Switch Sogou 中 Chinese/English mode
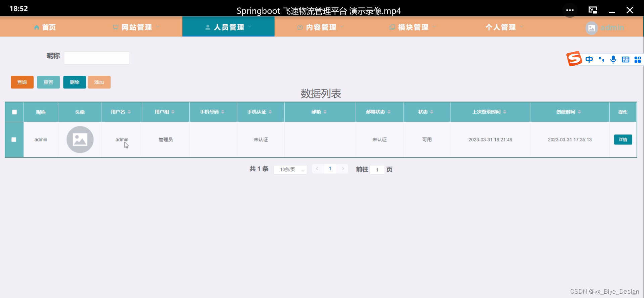The image size is (644, 298). 589,60
